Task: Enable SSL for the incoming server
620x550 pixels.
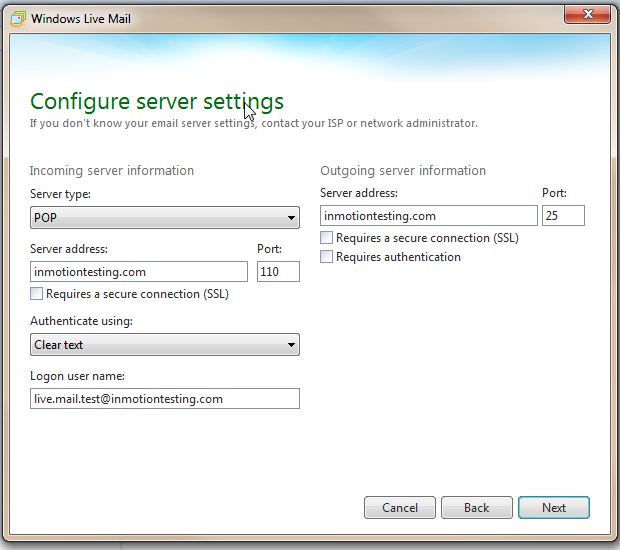Action: tap(37, 294)
